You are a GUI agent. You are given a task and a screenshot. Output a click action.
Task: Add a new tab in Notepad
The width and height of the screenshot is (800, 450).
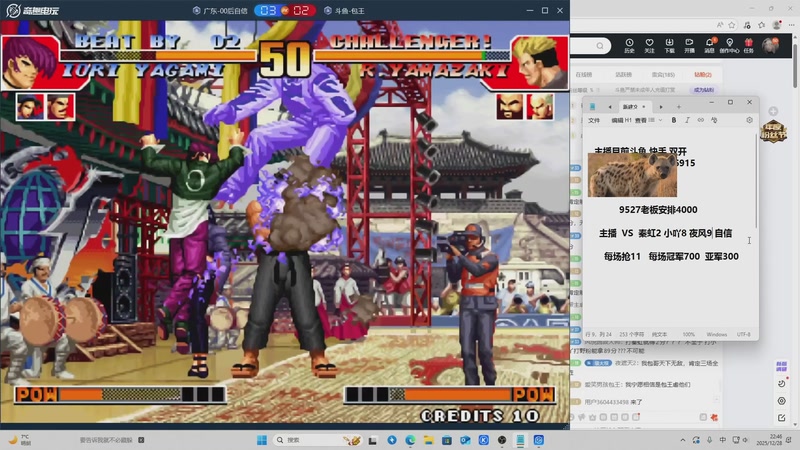tap(679, 107)
